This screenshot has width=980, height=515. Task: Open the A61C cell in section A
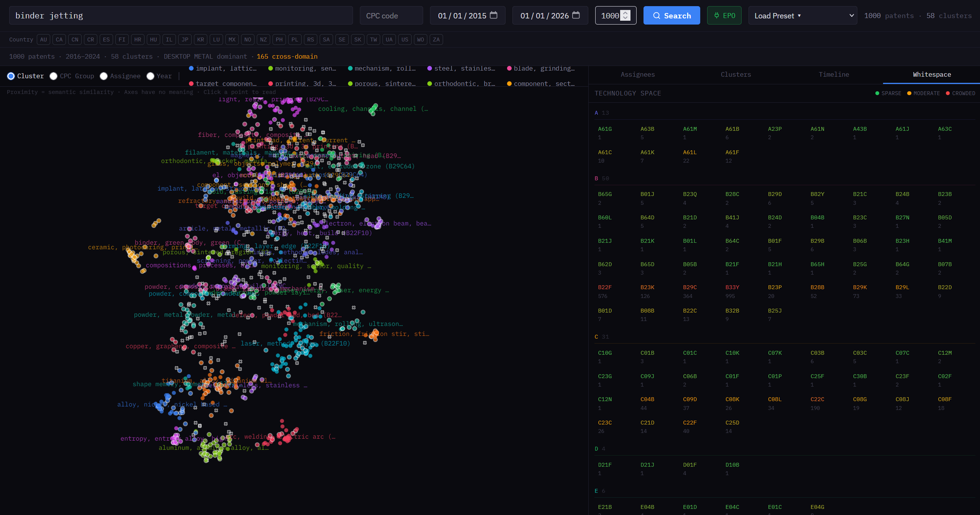point(615,156)
